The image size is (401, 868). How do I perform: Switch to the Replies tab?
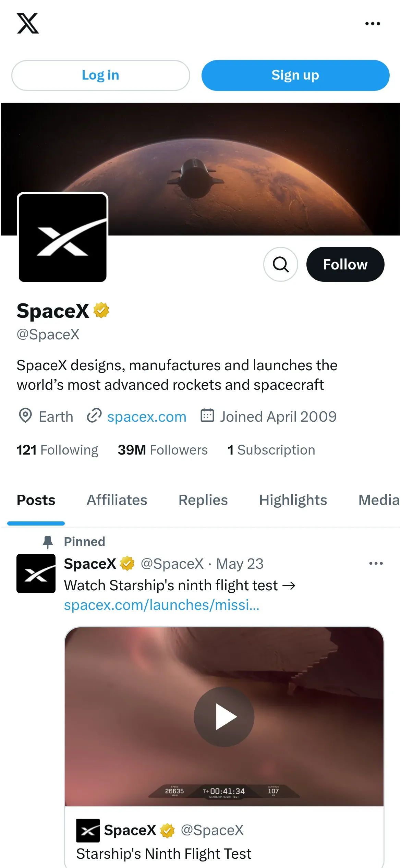[x=203, y=500]
